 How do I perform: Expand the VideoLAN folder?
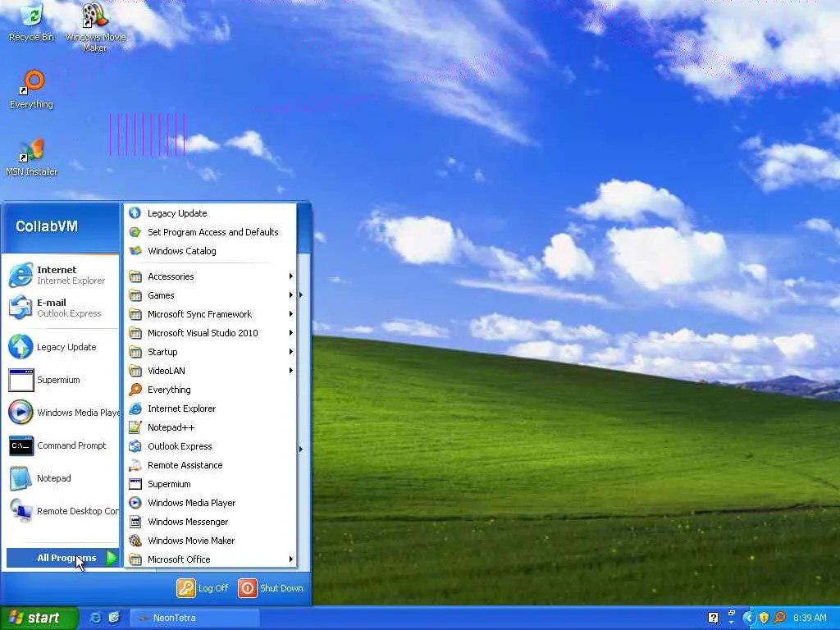tap(211, 371)
